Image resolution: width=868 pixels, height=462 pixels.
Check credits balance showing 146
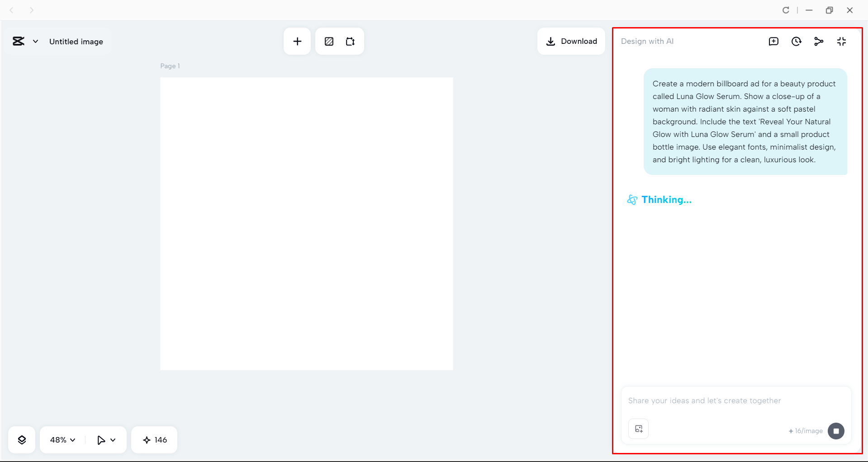point(154,439)
